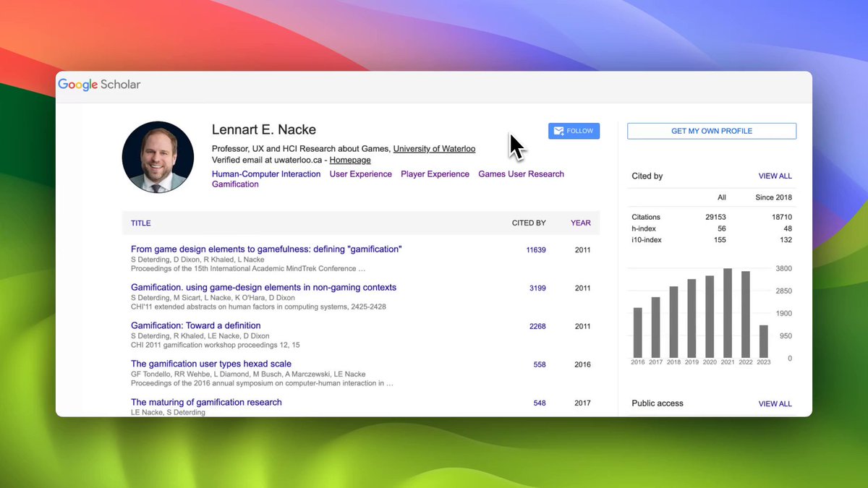Viewport: 868px width, 488px height.
Task: Click the 'Public access' section heading
Action: pos(658,403)
